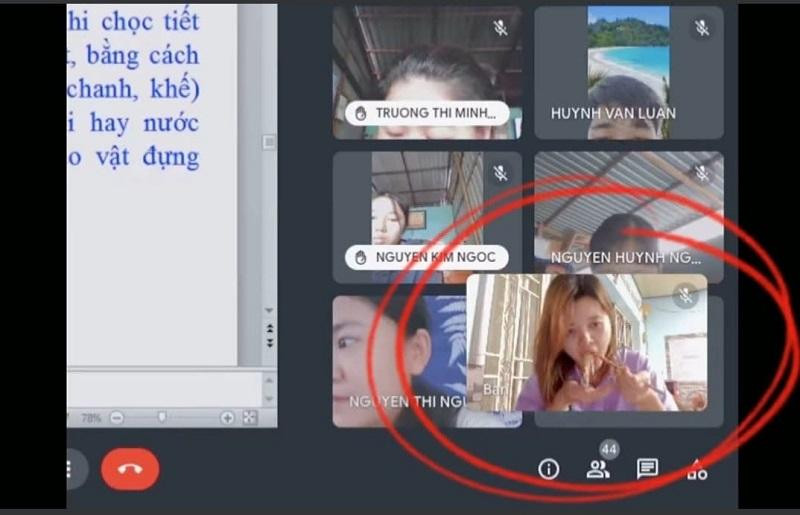Click muted mic icon on NGUYEN HUYNH NG tile
The width and height of the screenshot is (800, 515).
click(702, 173)
